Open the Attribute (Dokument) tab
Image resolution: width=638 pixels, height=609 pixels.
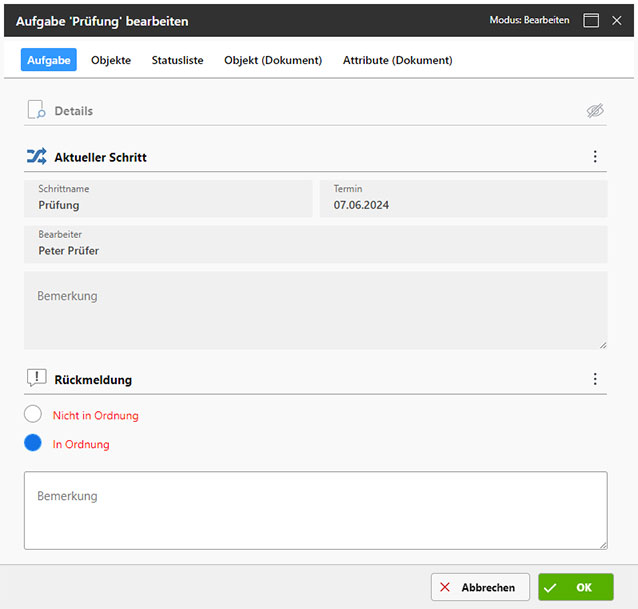397,60
